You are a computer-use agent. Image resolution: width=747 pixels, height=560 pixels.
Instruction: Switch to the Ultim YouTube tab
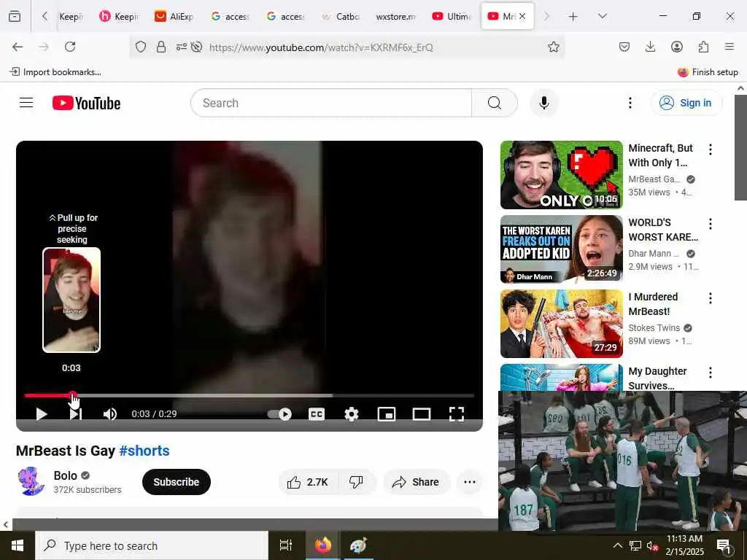point(452,17)
